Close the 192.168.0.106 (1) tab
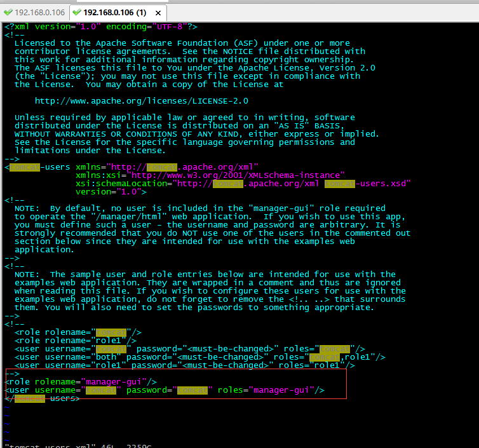This screenshot has height=448, width=479. point(158,13)
